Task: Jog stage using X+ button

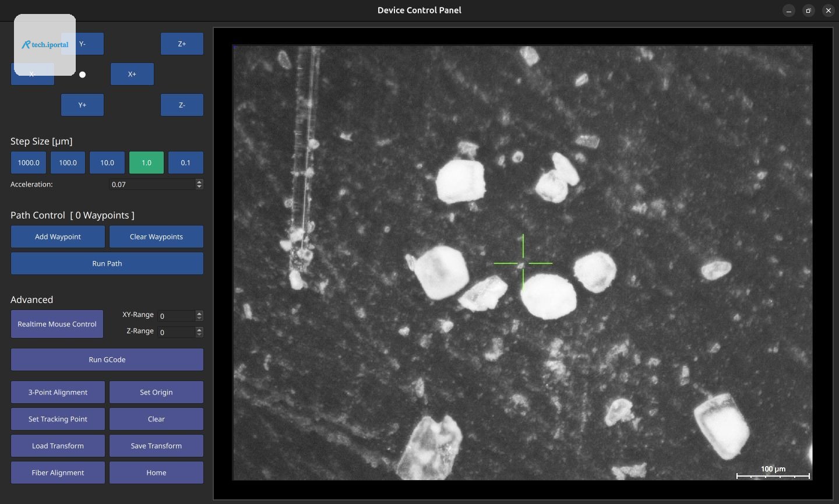Action: [132, 74]
